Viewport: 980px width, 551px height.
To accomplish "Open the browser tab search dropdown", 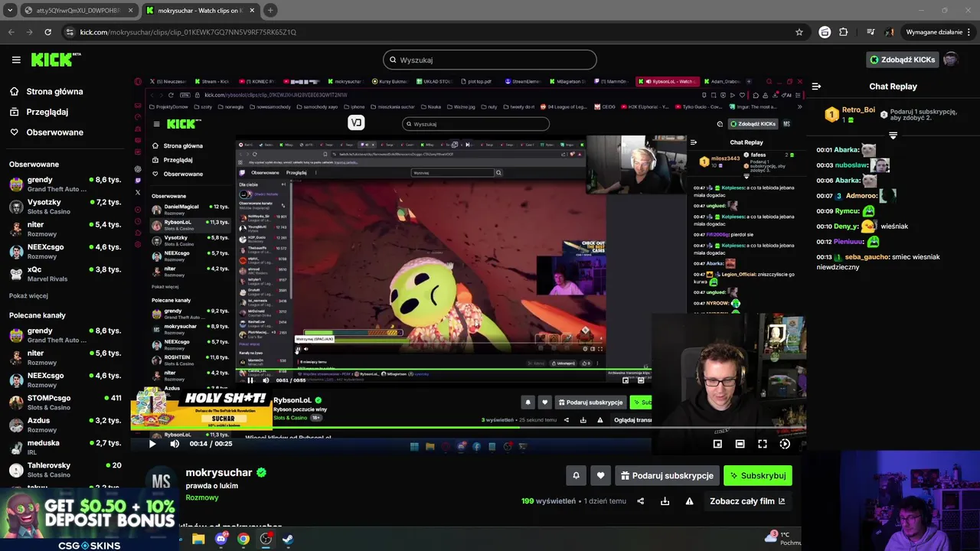I will [x=10, y=11].
